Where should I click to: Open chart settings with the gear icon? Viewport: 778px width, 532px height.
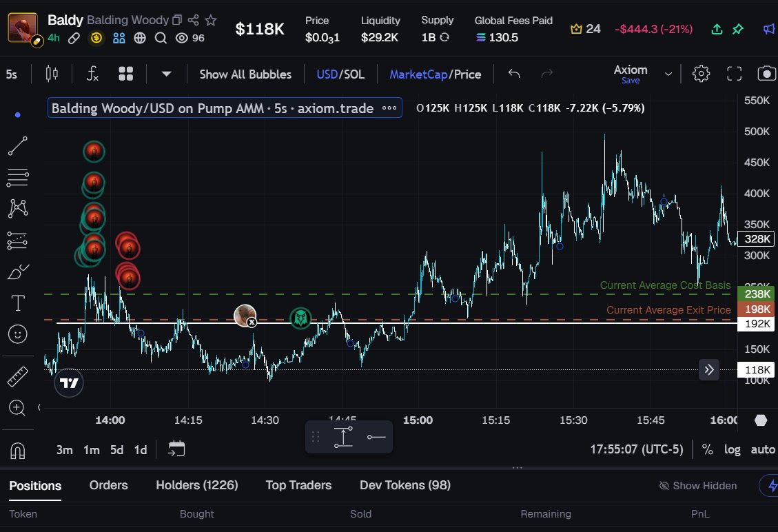[x=701, y=72]
